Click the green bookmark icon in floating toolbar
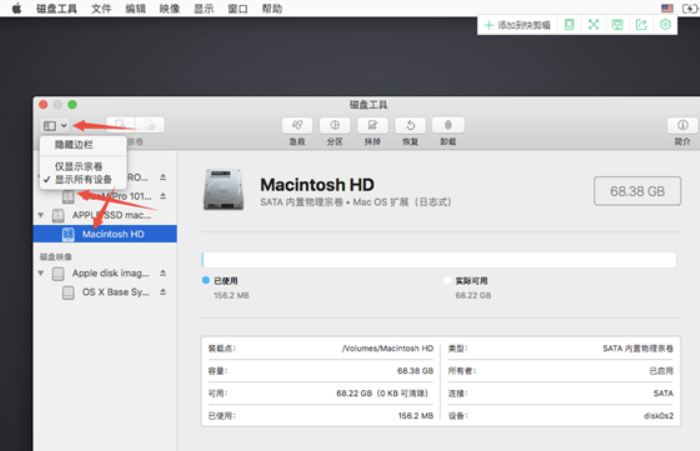Image resolution: width=700 pixels, height=451 pixels. (x=569, y=25)
